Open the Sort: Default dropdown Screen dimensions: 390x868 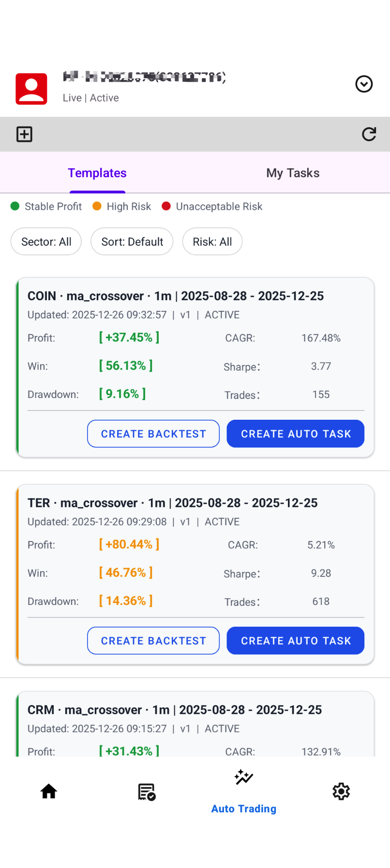132,242
